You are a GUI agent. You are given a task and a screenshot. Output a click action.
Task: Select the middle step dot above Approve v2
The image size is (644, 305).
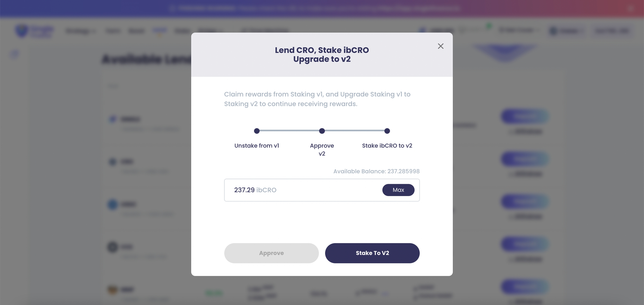(322, 131)
